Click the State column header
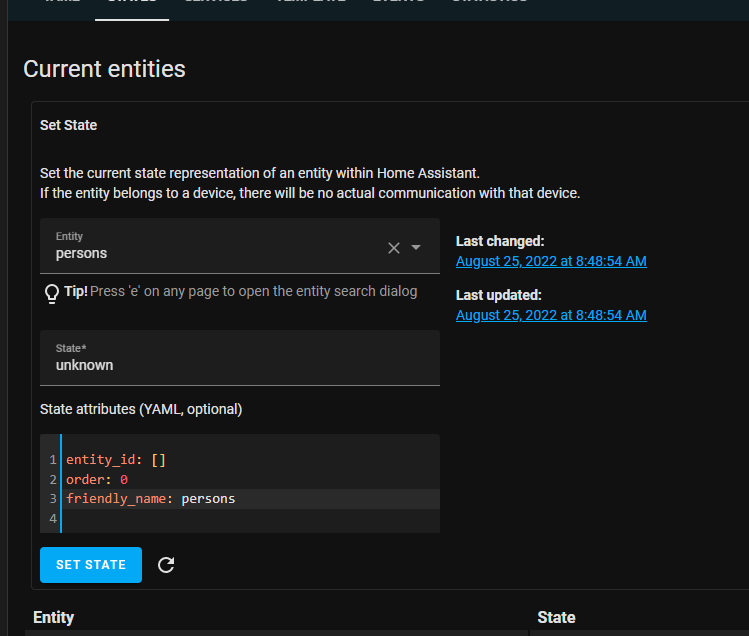This screenshot has width=749, height=636. click(x=556, y=617)
